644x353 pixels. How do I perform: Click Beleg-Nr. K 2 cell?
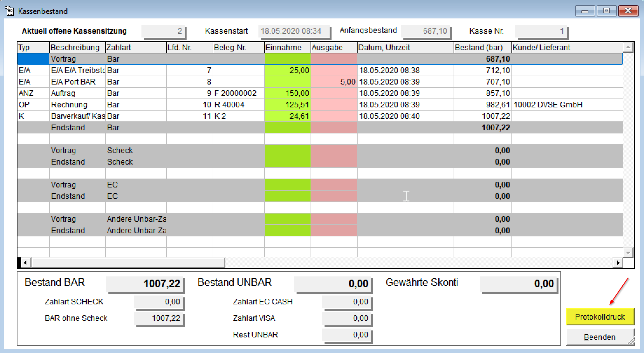(239, 116)
